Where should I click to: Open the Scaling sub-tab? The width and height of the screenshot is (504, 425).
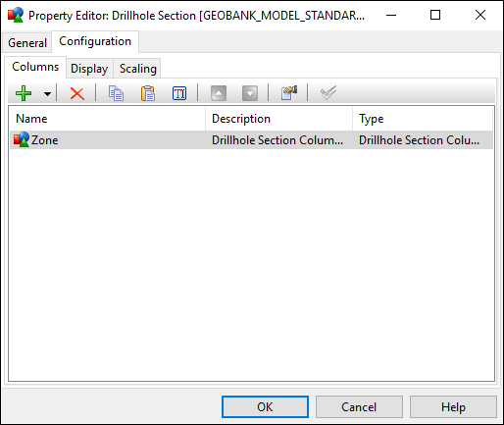(x=138, y=69)
